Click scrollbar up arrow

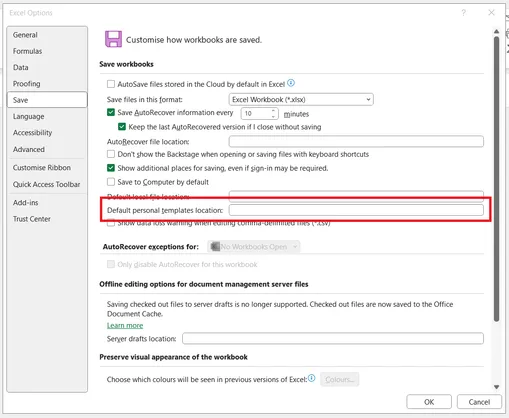496,32
